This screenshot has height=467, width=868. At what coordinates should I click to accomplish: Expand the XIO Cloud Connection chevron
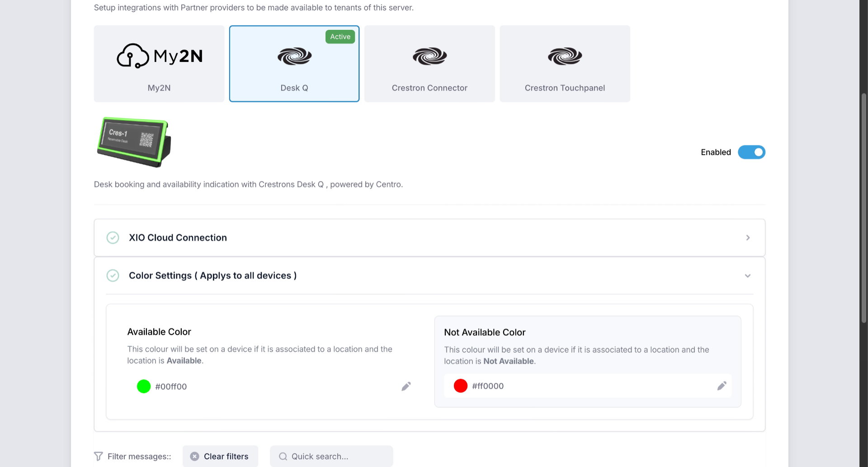748,238
